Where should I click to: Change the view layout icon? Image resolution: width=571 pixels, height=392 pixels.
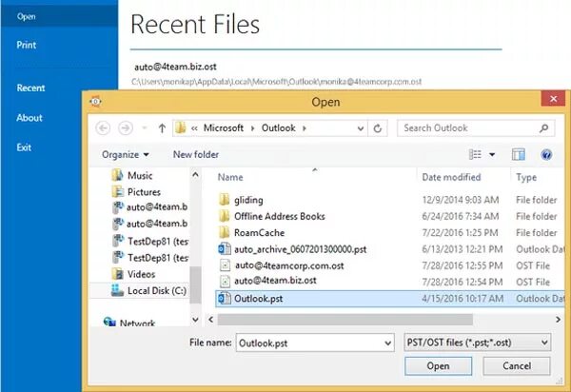click(x=475, y=155)
